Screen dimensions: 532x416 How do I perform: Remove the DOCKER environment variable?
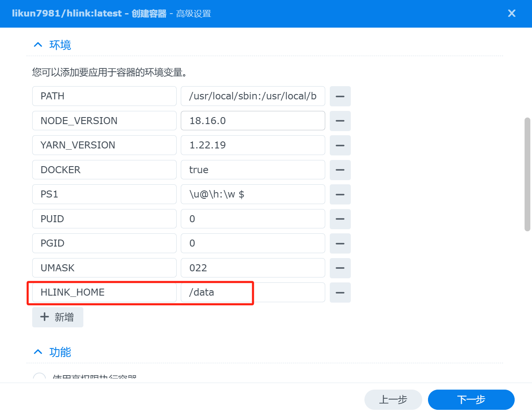point(340,169)
